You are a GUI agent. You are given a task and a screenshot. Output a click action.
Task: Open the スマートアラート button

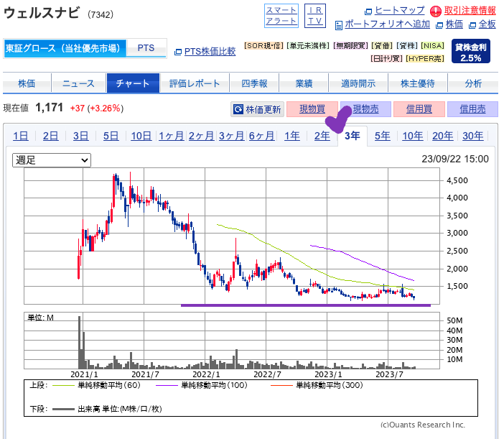pyautogui.click(x=281, y=16)
